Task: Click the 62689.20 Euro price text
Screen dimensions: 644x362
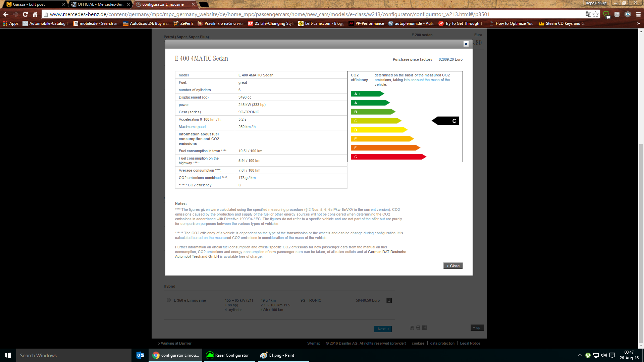Action: [x=450, y=59]
